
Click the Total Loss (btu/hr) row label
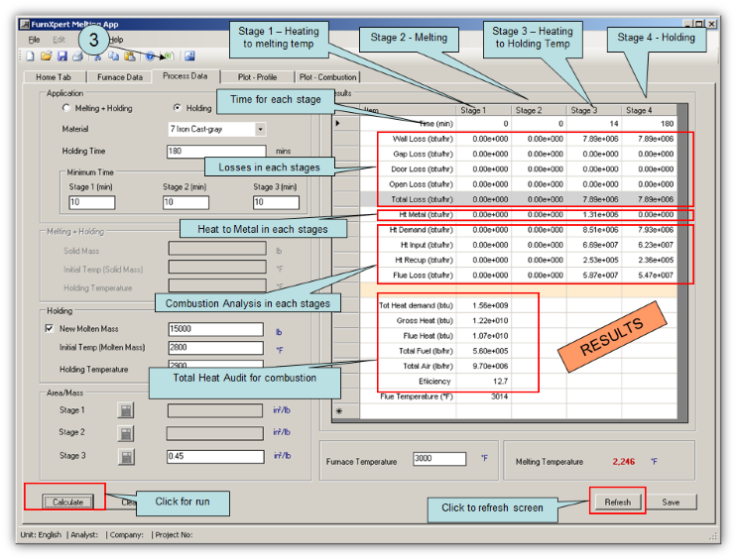pyautogui.click(x=423, y=199)
